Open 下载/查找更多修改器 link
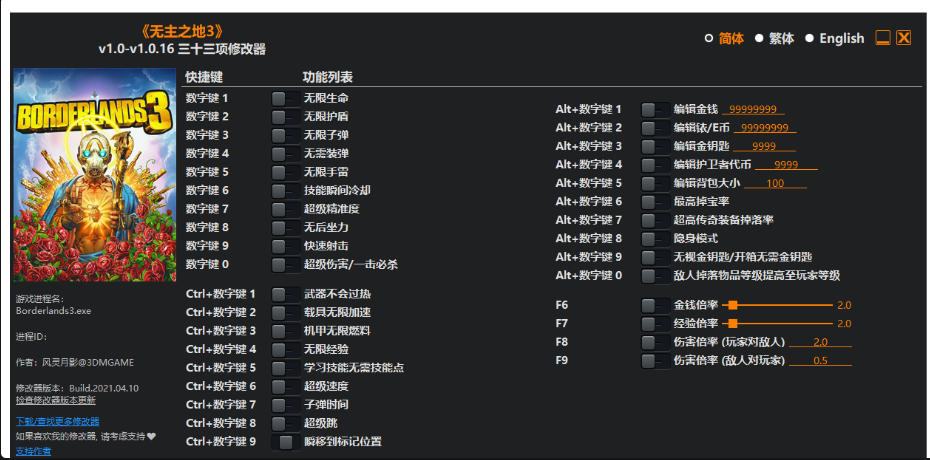 point(58,421)
